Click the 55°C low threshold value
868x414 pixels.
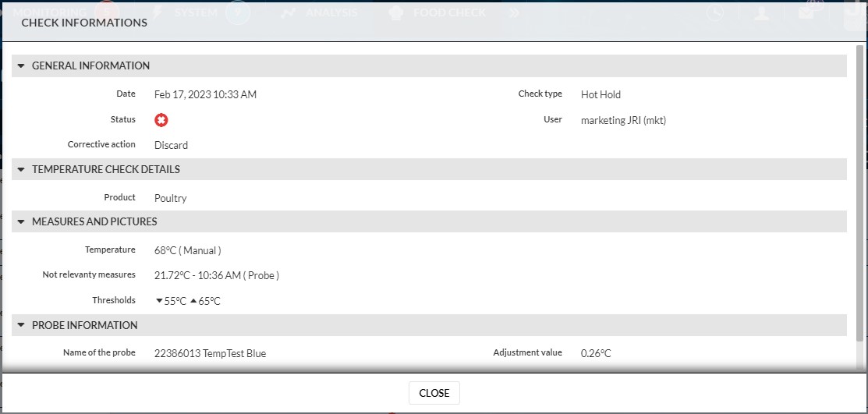pyautogui.click(x=175, y=302)
